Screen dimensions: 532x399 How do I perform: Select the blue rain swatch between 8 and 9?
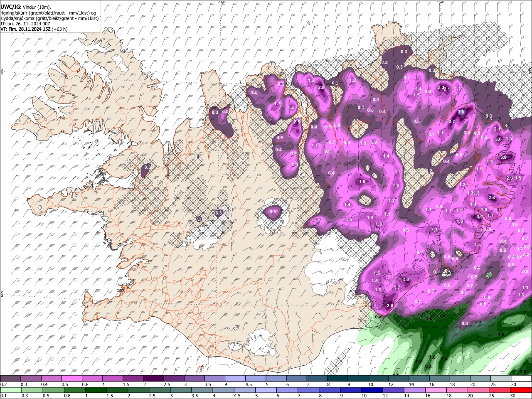coord(329,390)
